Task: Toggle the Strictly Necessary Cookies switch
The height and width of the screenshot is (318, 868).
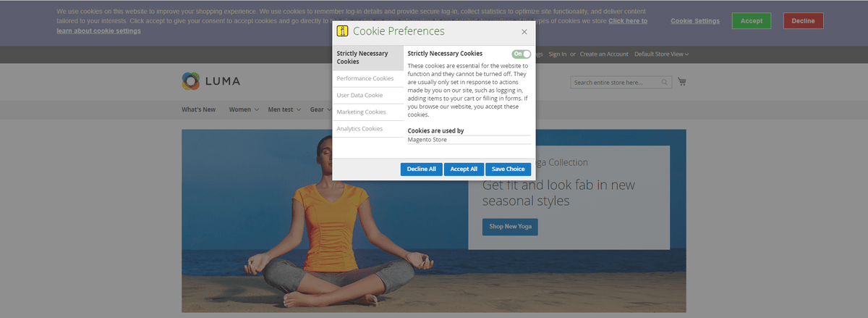Action: click(x=521, y=54)
